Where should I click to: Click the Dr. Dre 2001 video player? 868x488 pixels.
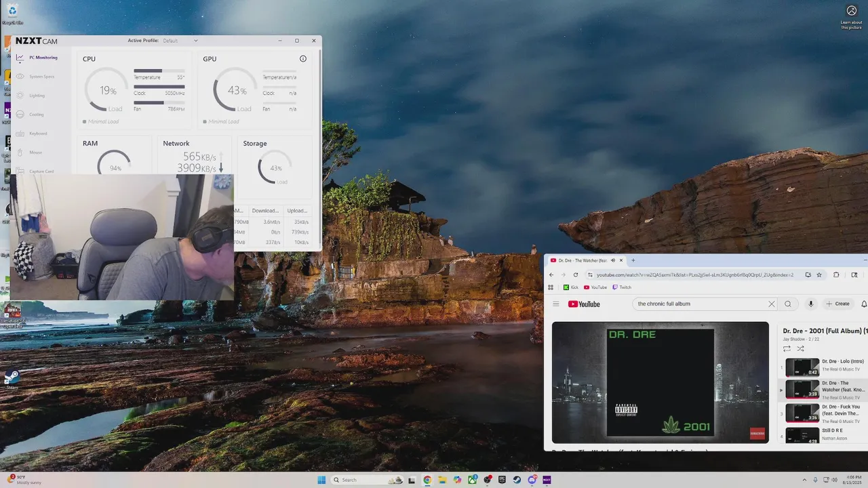pos(660,382)
